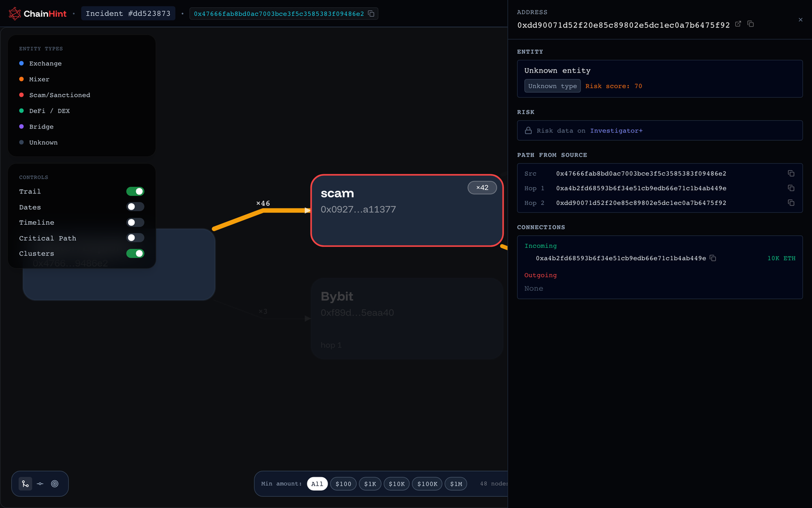Click the ChainHint logo icon
Image resolution: width=812 pixels, height=508 pixels.
pyautogui.click(x=14, y=13)
